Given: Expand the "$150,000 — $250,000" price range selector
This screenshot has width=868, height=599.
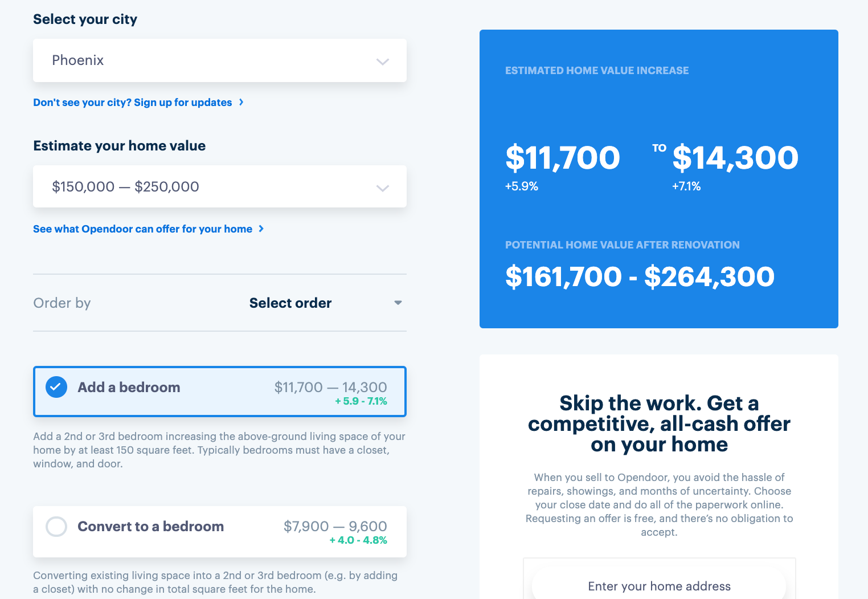Looking at the screenshot, I should tap(220, 187).
